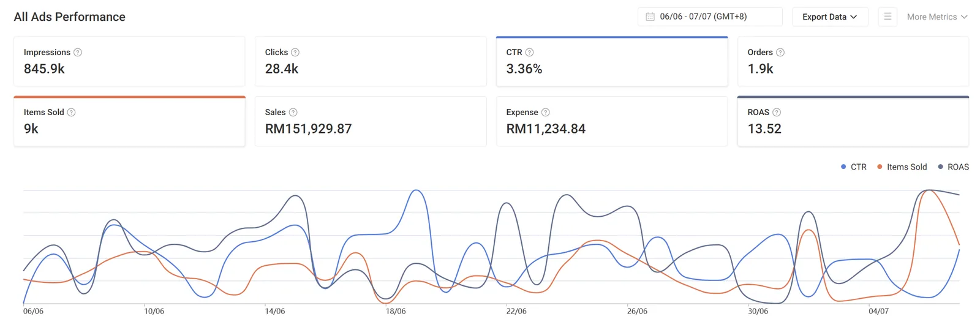
Task: Click the 06/06 axis label
Action: tap(33, 312)
